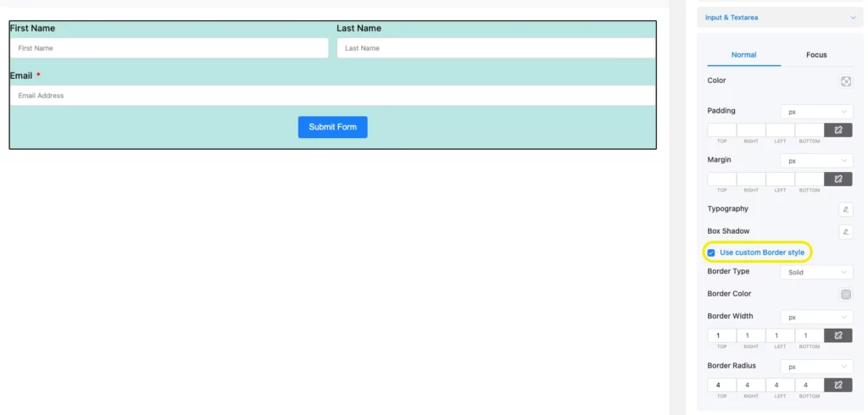868x415 pixels.
Task: Click the Padding right input
Action: (x=751, y=130)
